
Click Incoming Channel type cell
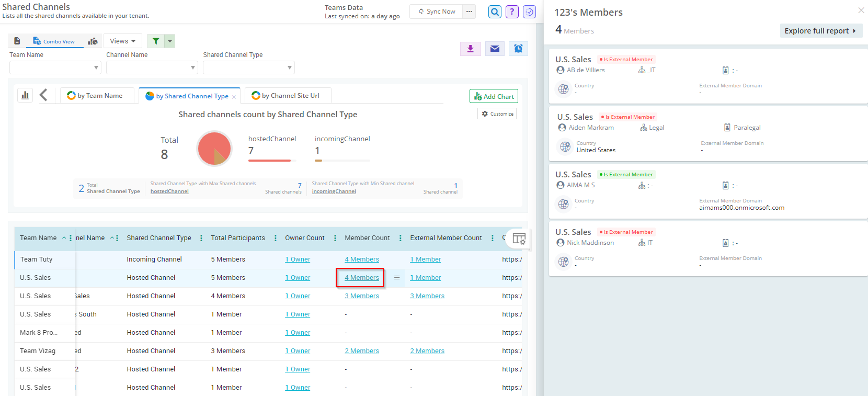click(x=154, y=259)
